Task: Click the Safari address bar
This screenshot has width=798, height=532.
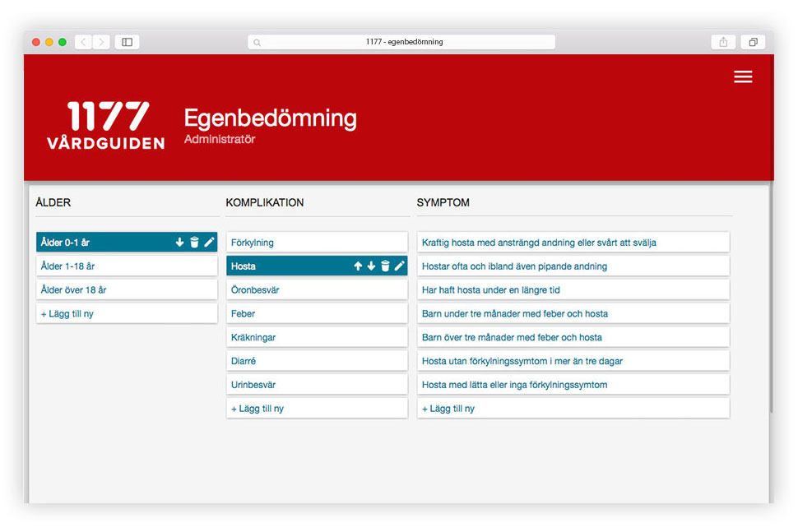Action: pos(401,42)
